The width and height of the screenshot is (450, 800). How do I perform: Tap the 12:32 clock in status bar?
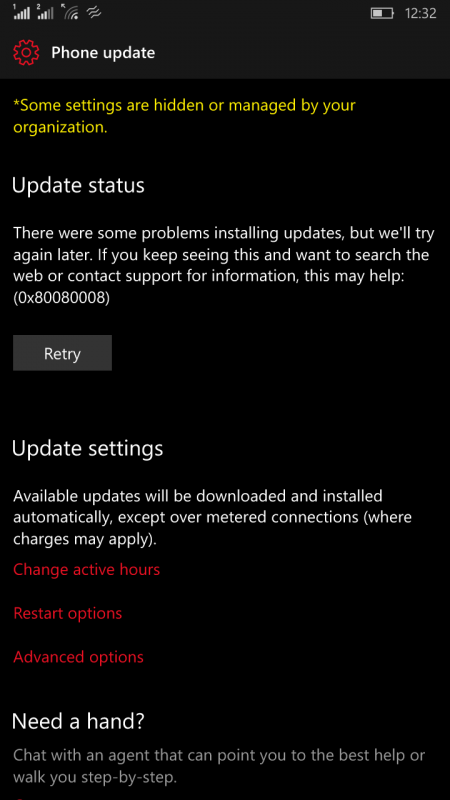point(420,13)
